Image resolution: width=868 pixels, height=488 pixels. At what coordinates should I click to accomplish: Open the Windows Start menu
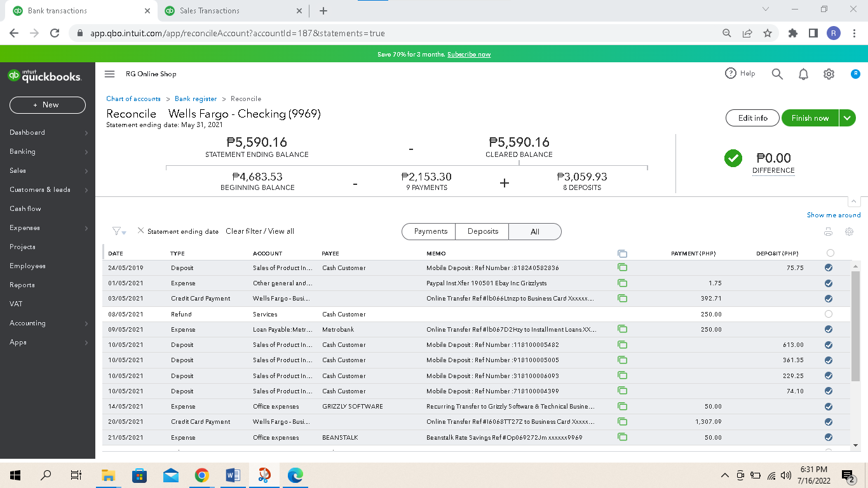[15, 475]
